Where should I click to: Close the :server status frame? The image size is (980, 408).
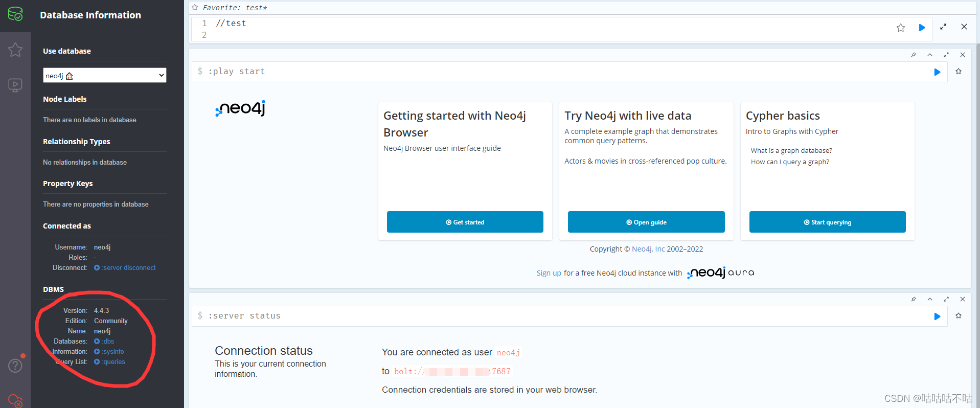pos(963,299)
